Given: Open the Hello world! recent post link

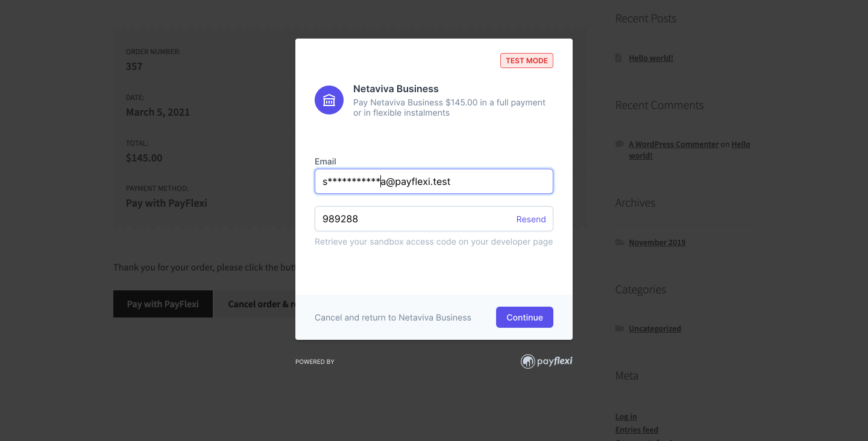Looking at the screenshot, I should (x=651, y=58).
